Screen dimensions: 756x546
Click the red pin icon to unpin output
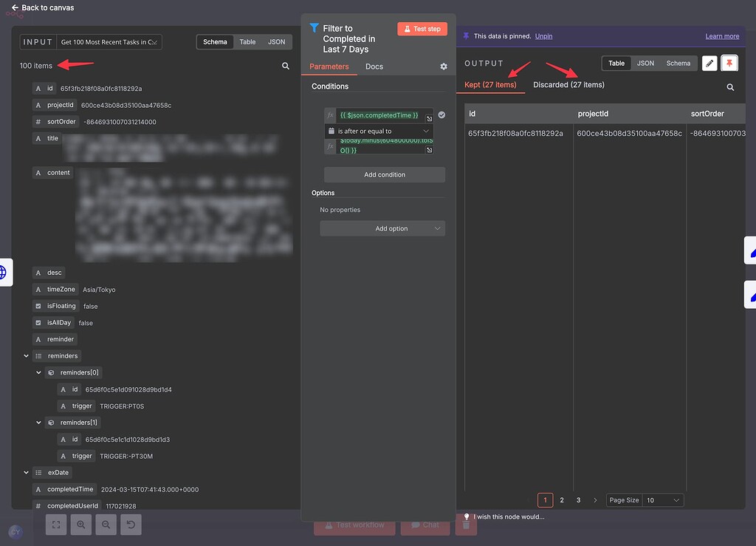tap(729, 63)
